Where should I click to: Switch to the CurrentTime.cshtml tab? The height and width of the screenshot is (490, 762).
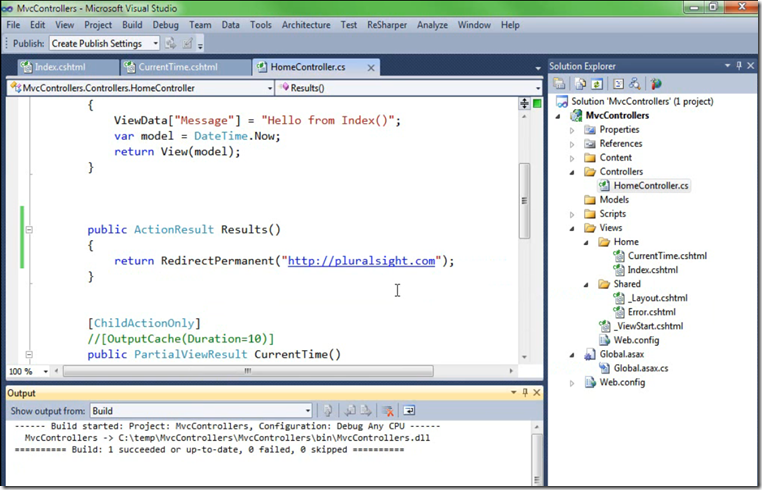coord(187,67)
